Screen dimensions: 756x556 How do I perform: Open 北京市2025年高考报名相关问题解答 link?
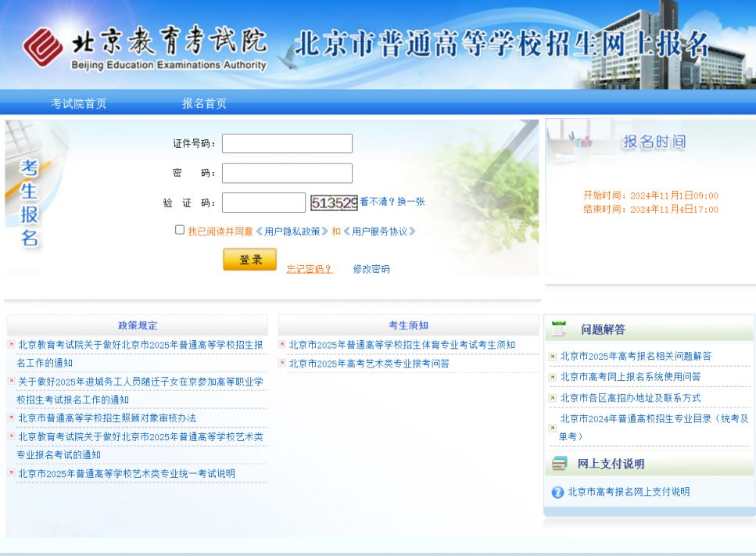[x=636, y=356]
